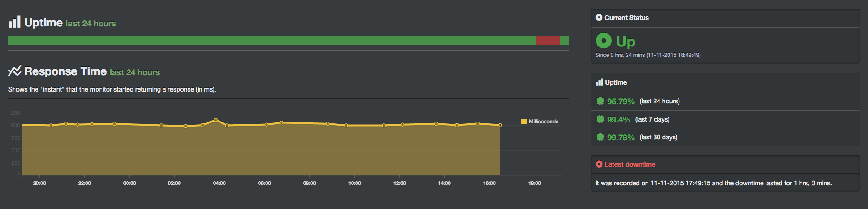
Task: Click the bar chart icon beside Uptime heading
Action: pyautogui.click(x=15, y=22)
